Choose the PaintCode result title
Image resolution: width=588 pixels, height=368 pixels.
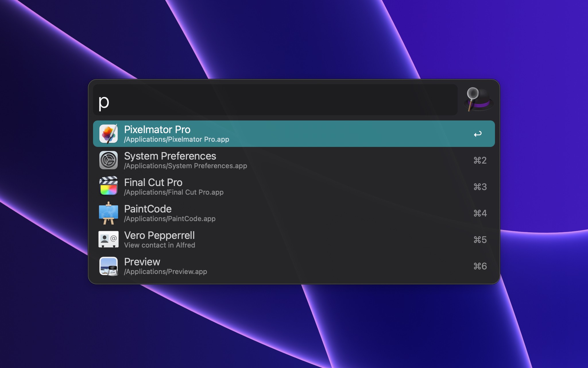pos(148,209)
